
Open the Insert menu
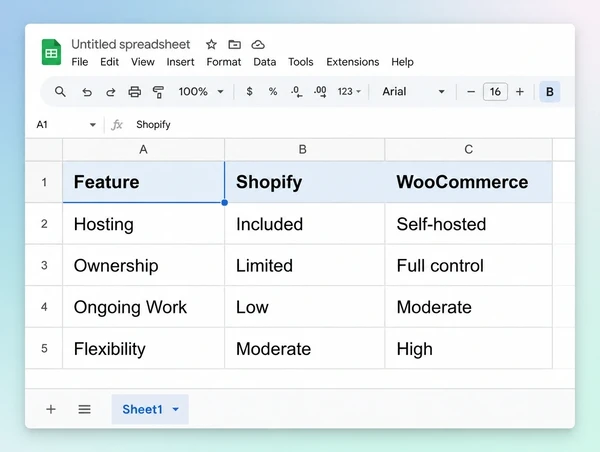[180, 62]
